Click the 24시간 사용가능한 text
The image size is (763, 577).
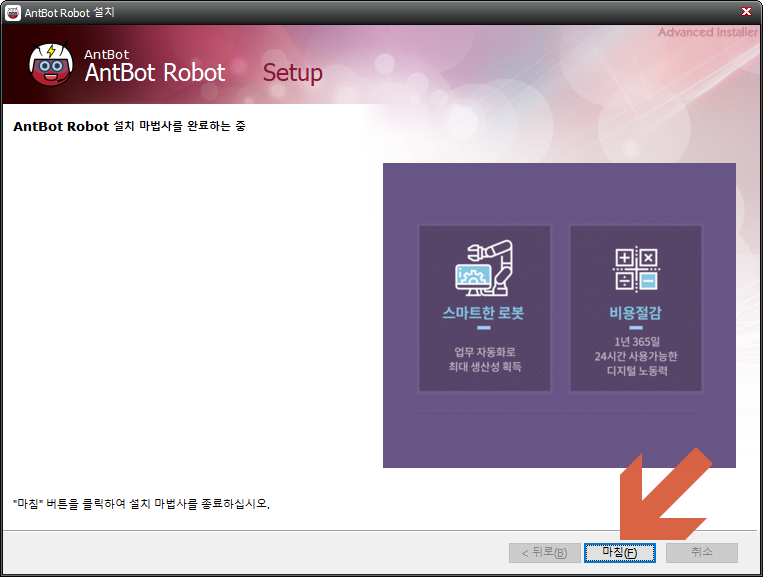coord(636,356)
